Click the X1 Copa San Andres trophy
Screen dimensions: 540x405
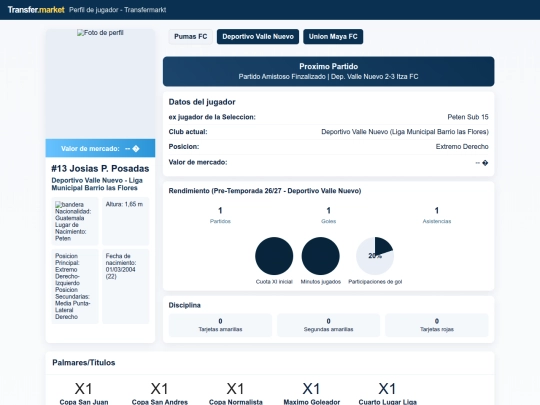[x=160, y=393]
